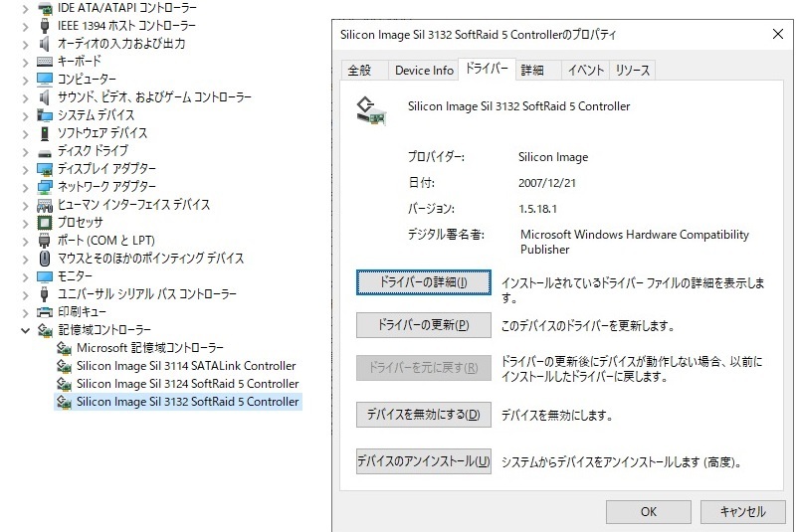Screen dimensions: 796x532
Task: Click the システム デバイス folder icon
Action: click(x=45, y=115)
